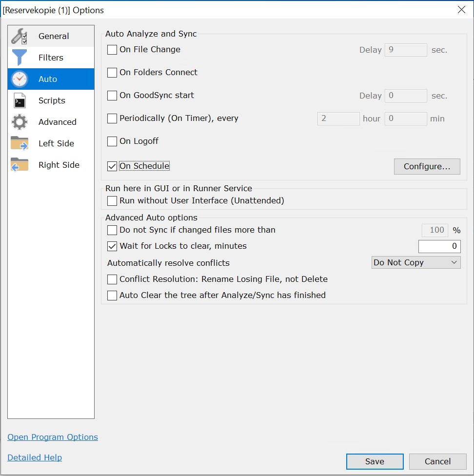Click the Filters funnel icon
The height and width of the screenshot is (476, 474).
[x=20, y=58]
